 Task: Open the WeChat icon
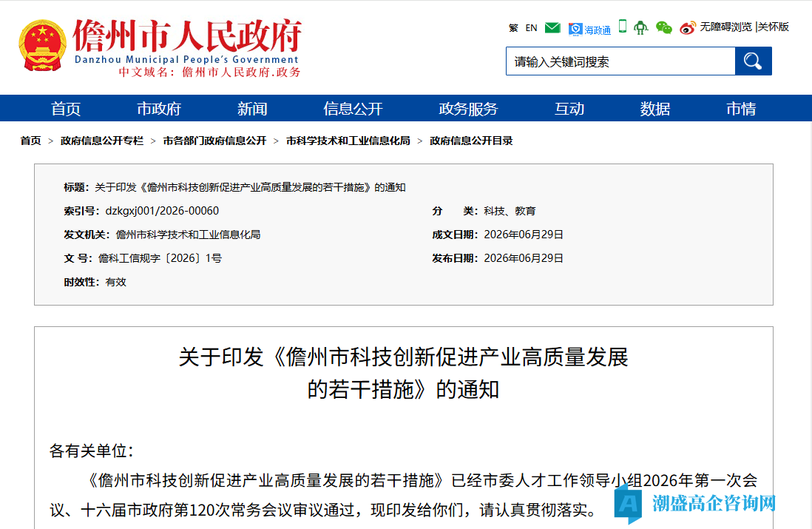point(664,27)
